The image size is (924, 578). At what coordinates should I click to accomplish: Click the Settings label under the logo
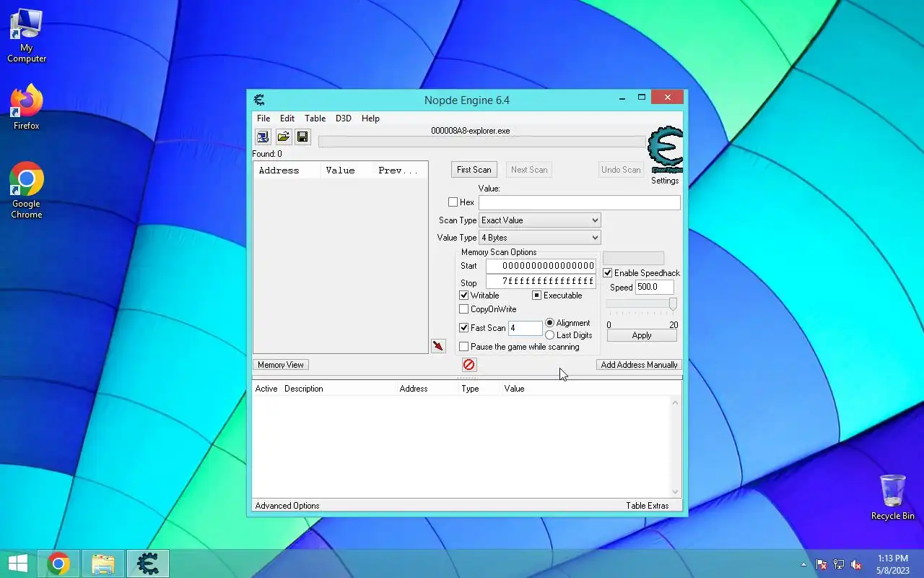(665, 181)
